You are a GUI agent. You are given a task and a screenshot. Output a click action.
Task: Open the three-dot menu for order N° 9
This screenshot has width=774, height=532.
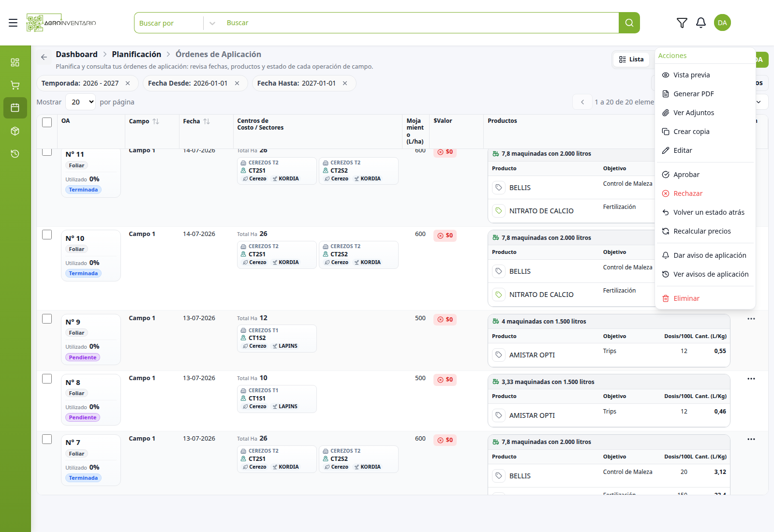click(x=751, y=319)
